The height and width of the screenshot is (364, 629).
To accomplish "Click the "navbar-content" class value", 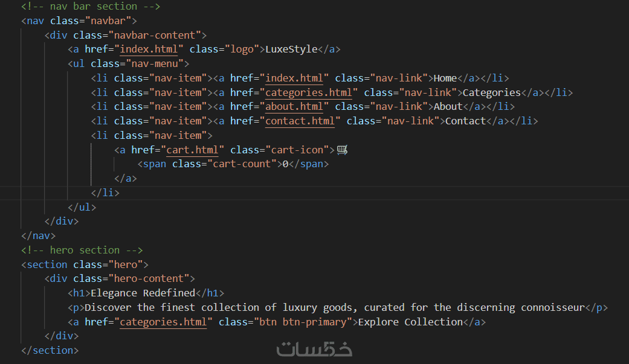I will (x=158, y=35).
